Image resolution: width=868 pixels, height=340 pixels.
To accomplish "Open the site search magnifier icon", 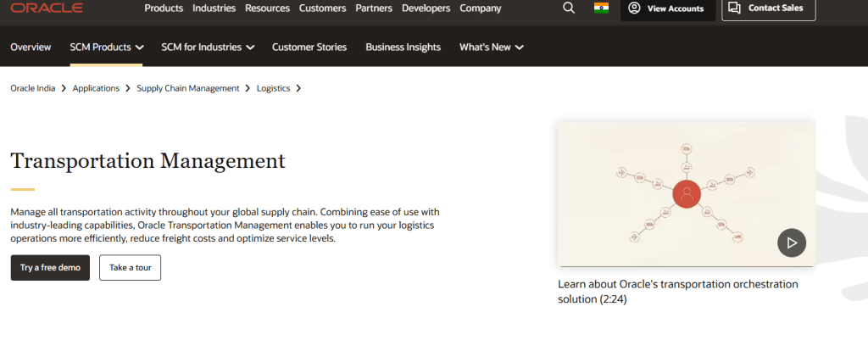I will 569,8.
